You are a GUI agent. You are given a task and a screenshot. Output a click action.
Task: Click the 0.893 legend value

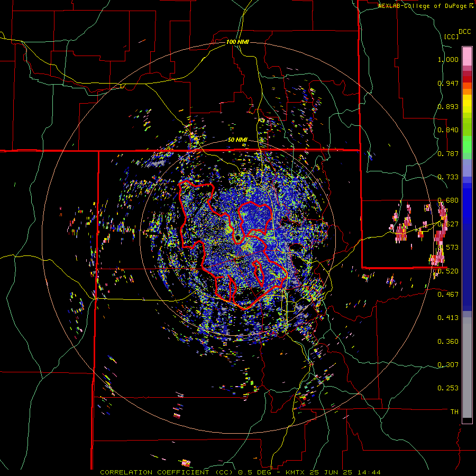point(448,106)
